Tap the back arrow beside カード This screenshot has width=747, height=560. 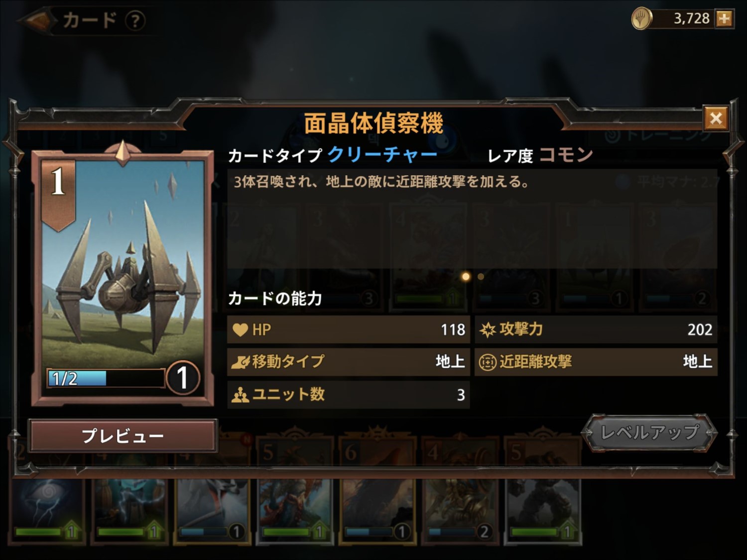(x=36, y=20)
